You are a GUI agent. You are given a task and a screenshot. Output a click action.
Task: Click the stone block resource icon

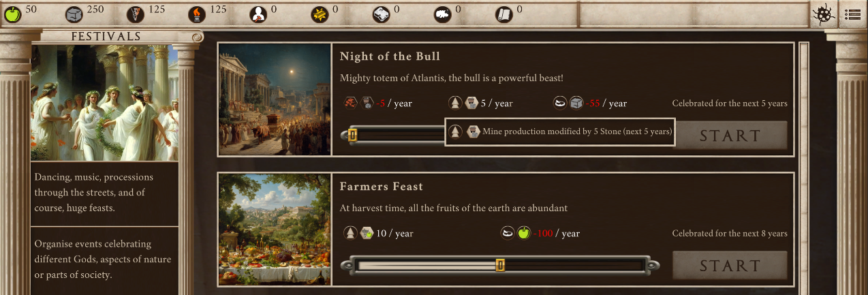(74, 14)
